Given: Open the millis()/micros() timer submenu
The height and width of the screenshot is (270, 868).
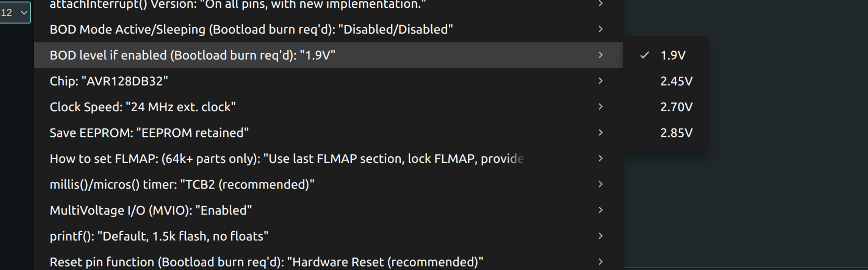Looking at the screenshot, I should (182, 184).
